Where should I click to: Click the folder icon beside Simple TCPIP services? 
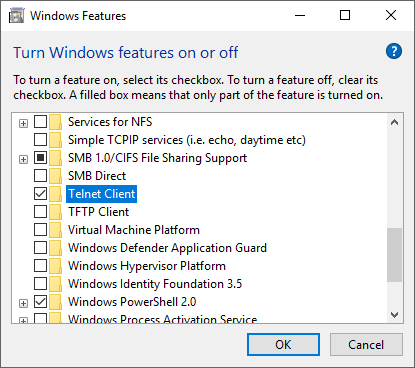coord(55,140)
